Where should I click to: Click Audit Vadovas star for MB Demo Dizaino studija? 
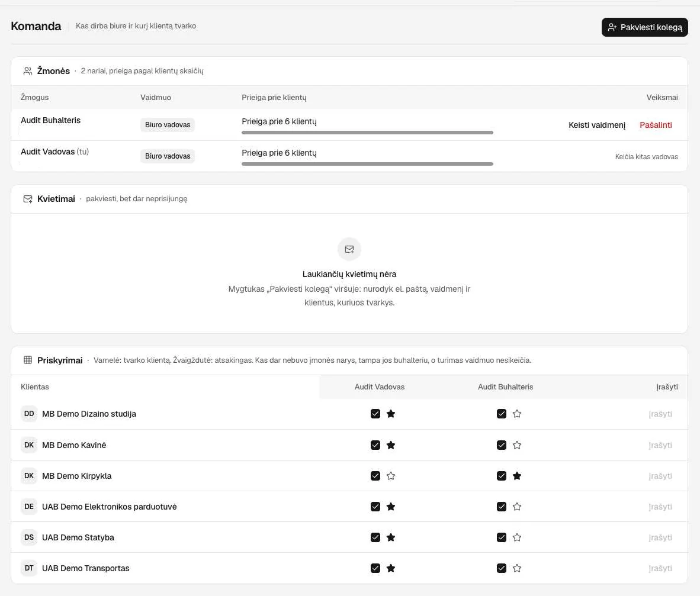pyautogui.click(x=391, y=414)
